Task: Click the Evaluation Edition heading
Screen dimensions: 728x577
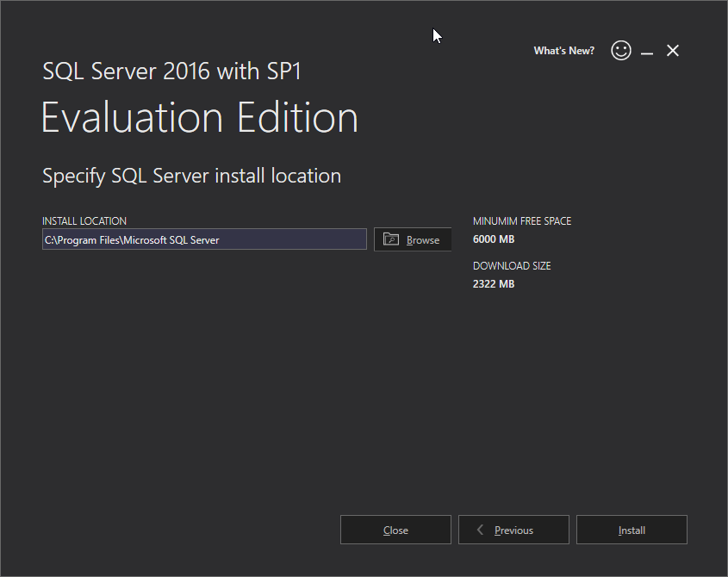Action: (200, 118)
